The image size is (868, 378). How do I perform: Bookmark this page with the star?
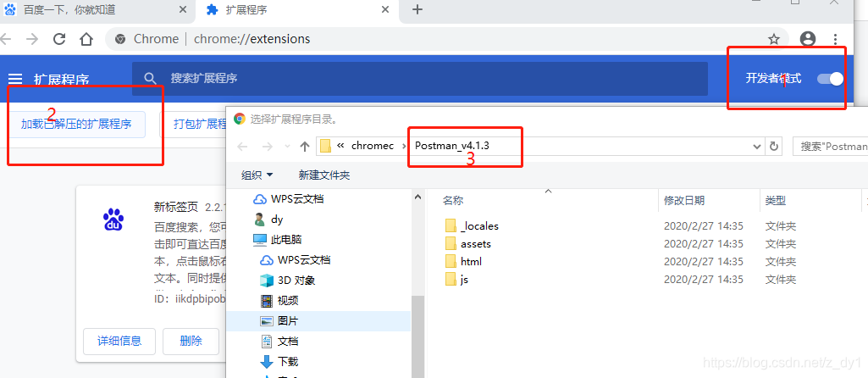pos(774,39)
